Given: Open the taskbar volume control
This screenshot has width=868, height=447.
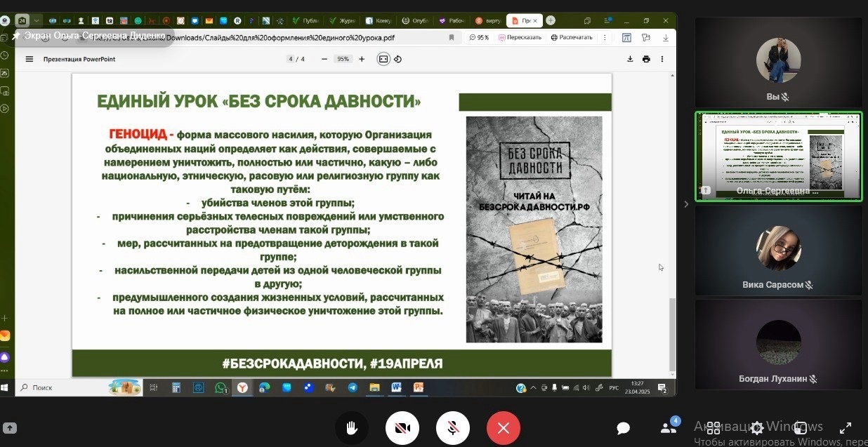Looking at the screenshot, I should pyautogui.click(x=587, y=387).
